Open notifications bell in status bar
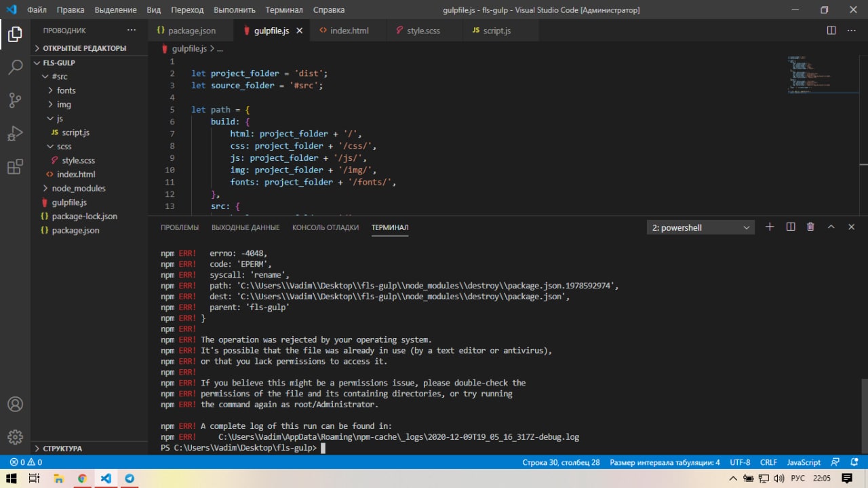Viewport: 868px width, 488px height. (x=853, y=462)
